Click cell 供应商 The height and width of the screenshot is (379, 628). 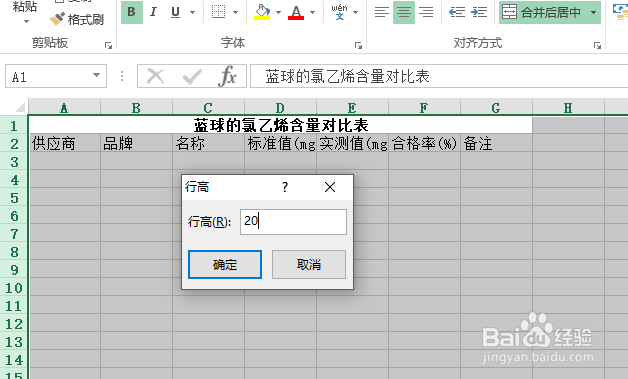[x=64, y=143]
